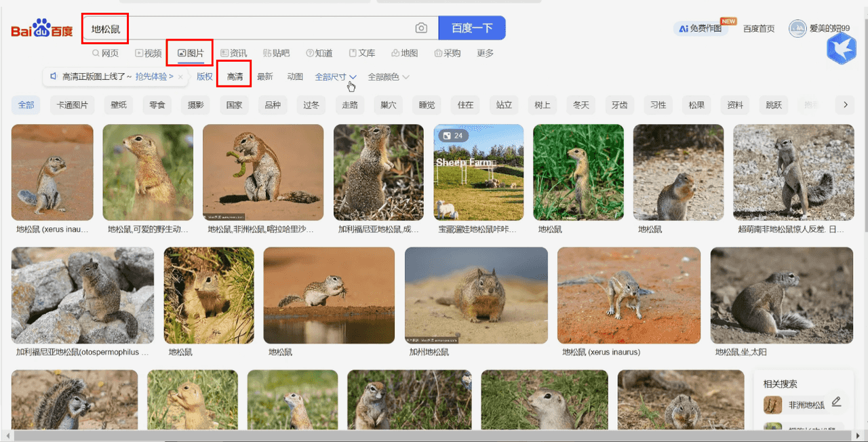
Task: Click the camera image search icon
Action: tap(421, 28)
